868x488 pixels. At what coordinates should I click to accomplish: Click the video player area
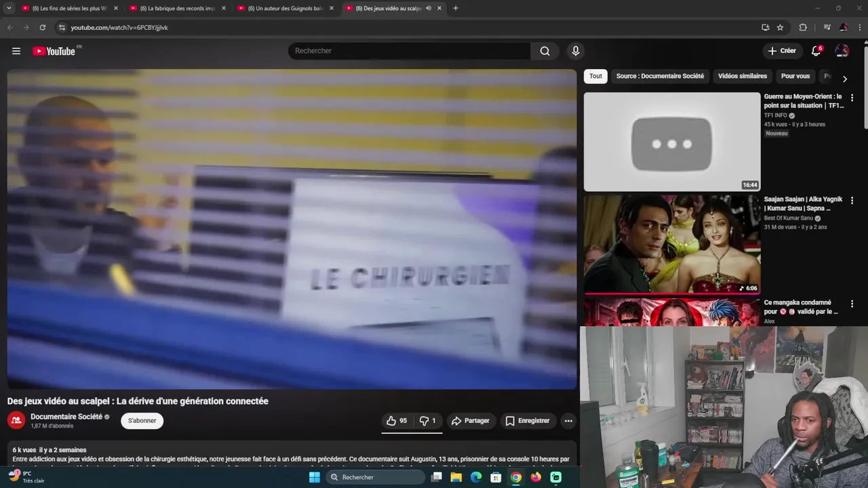pos(292,229)
